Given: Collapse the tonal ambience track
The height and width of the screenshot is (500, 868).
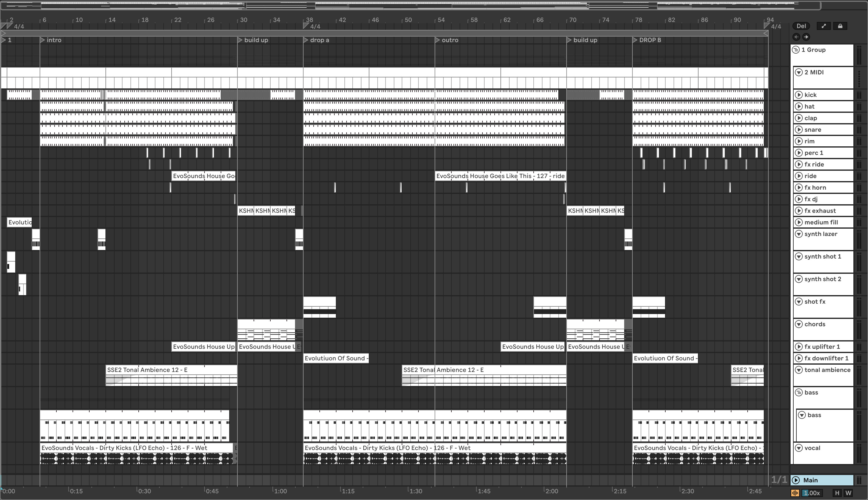Looking at the screenshot, I should 799,370.
